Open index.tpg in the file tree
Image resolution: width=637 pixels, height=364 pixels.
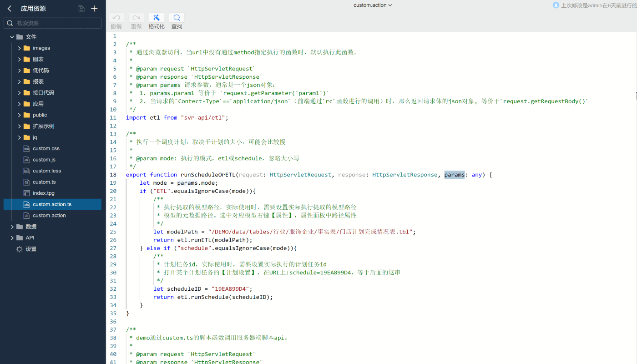43,193
